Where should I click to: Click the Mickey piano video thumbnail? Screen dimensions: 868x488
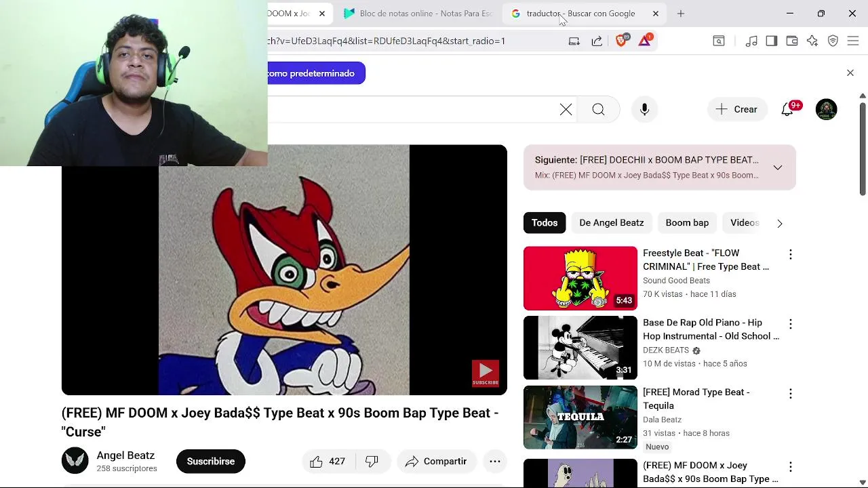click(x=580, y=348)
